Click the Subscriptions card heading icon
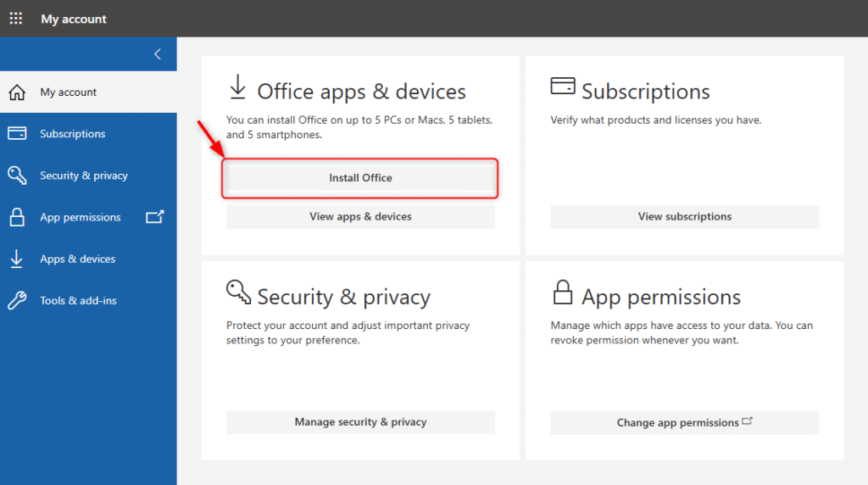Screen dimensions: 868x485 563,86
